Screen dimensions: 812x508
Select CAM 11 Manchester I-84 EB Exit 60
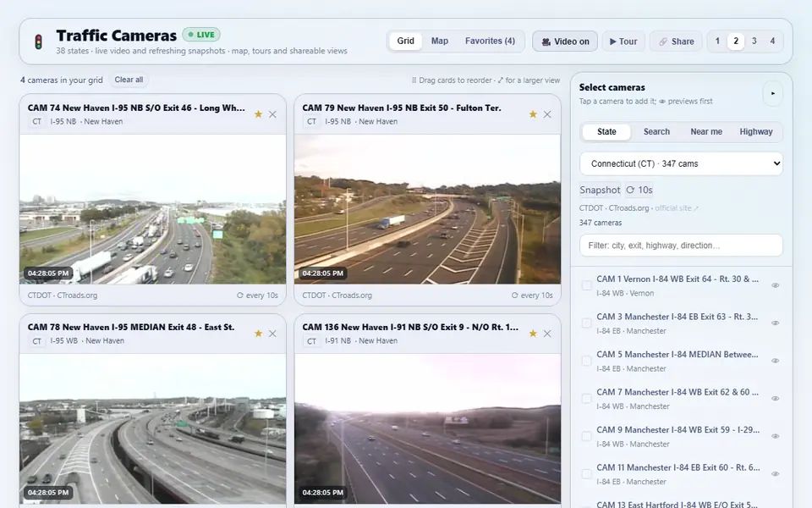tap(682, 474)
